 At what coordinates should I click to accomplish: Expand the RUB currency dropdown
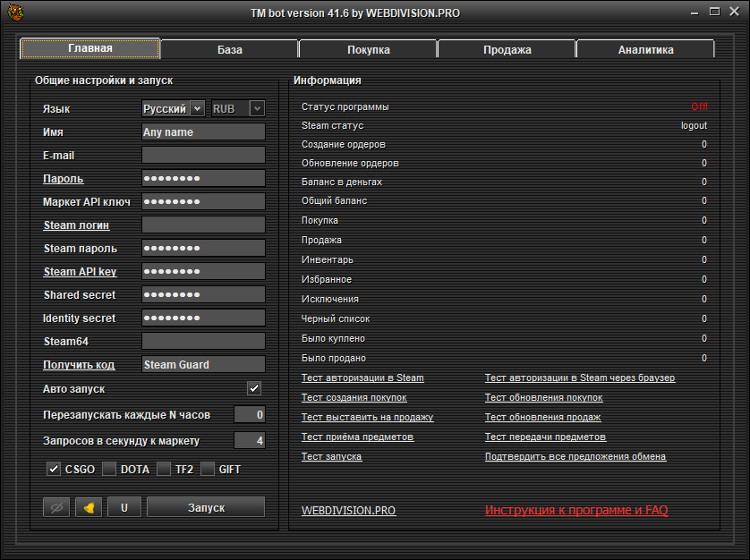[238, 108]
